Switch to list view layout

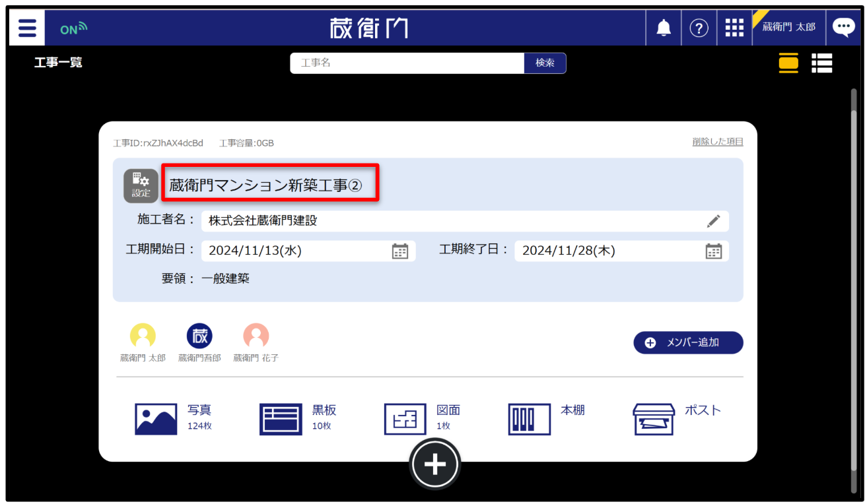pyautogui.click(x=822, y=63)
